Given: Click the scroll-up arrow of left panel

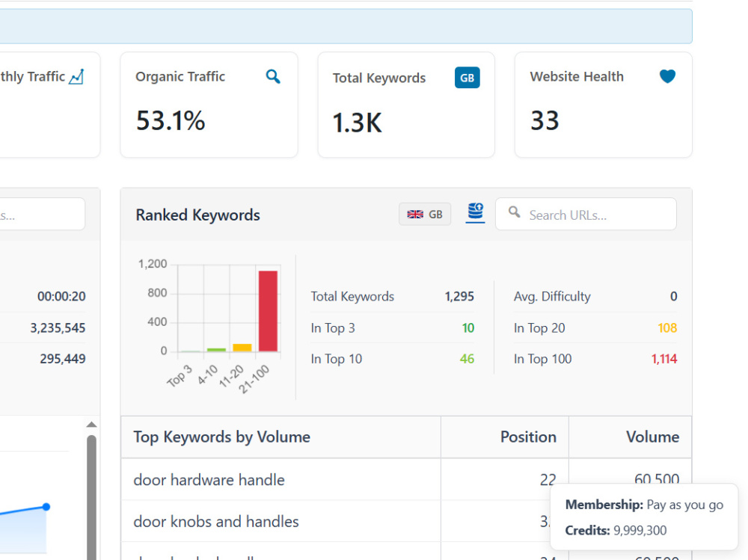Looking at the screenshot, I should pos(91,425).
